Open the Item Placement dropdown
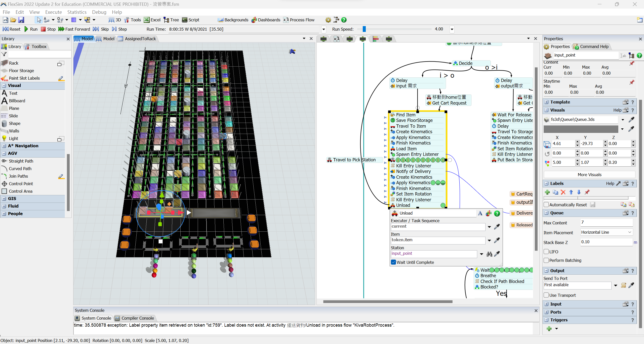Viewport: 644px width, 344px height. click(606, 232)
